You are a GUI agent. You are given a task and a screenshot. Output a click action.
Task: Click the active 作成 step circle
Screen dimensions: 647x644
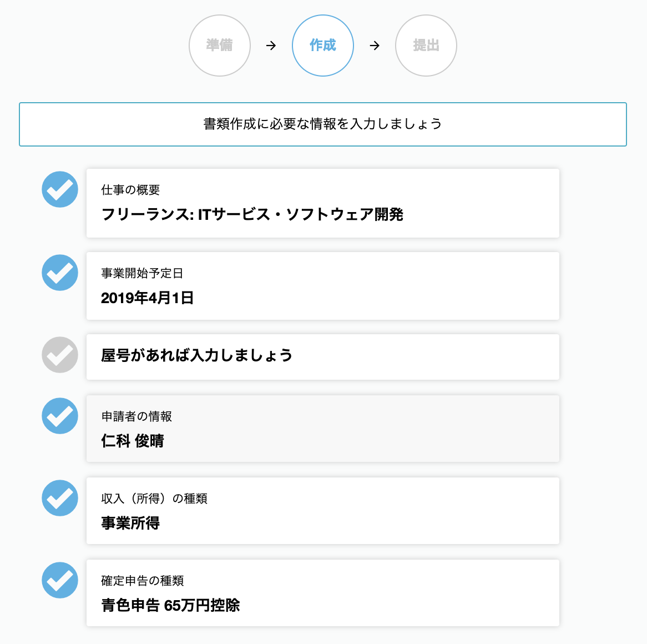323,46
